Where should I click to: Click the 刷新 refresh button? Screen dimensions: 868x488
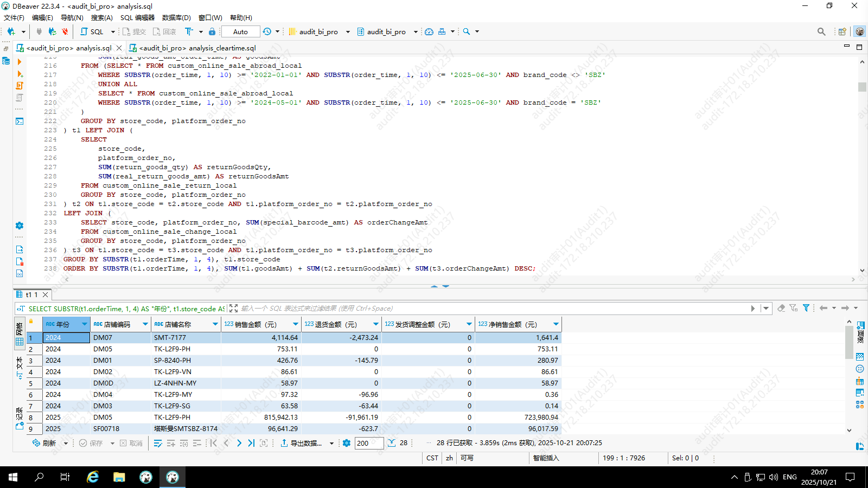(44, 443)
